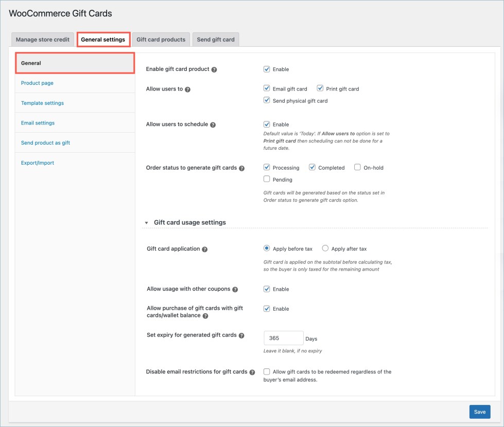The width and height of the screenshot is (504, 427).
Task: Save the gift card settings
Action: coord(480,412)
